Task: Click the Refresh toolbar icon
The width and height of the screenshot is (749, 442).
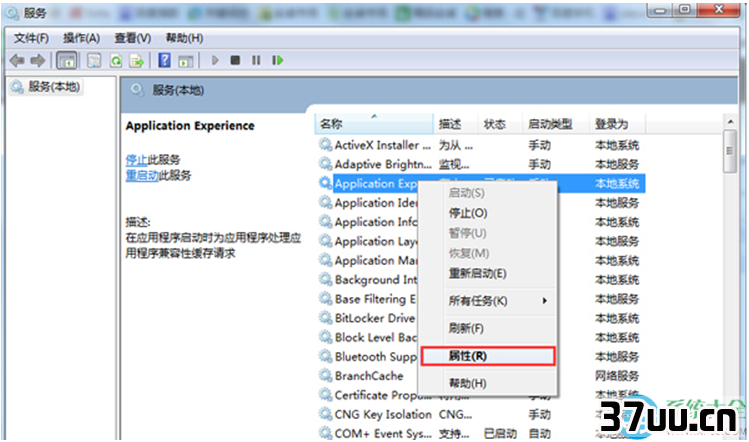Action: click(116, 61)
